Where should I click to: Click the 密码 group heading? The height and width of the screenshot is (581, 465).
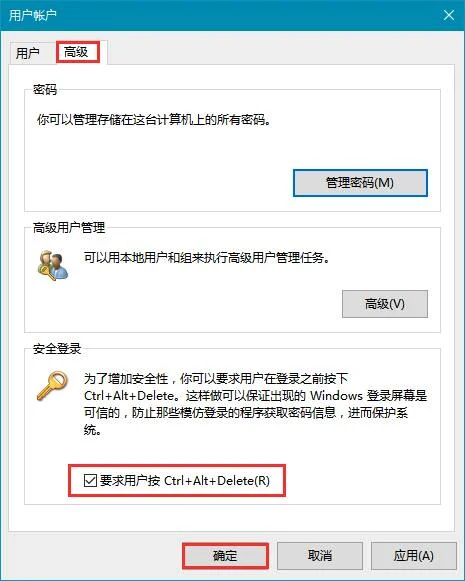(45, 89)
